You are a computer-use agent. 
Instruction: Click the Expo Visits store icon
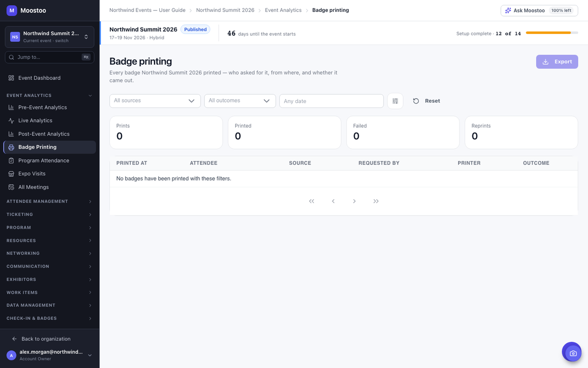(x=11, y=174)
